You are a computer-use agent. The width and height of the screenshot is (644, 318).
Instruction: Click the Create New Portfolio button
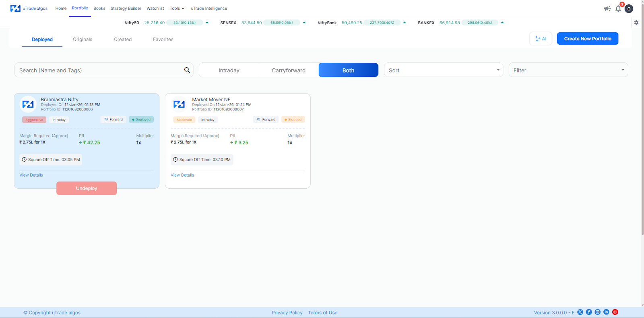[x=588, y=39]
